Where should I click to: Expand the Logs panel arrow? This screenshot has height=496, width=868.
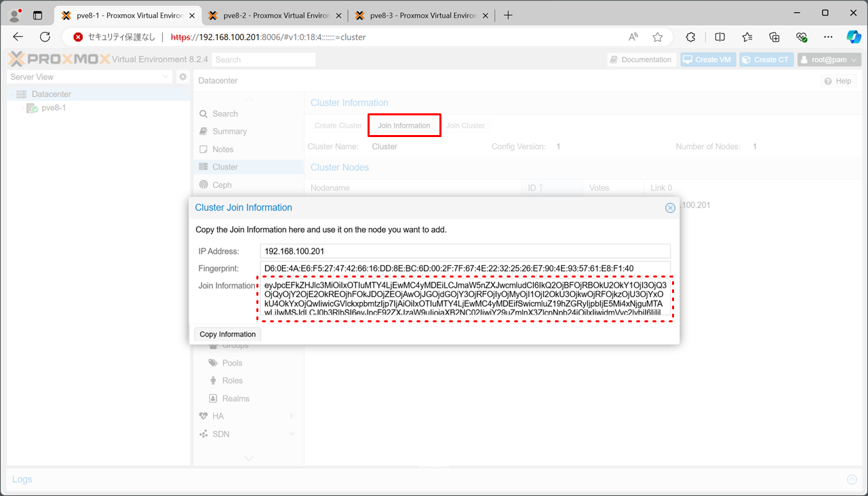click(852, 480)
